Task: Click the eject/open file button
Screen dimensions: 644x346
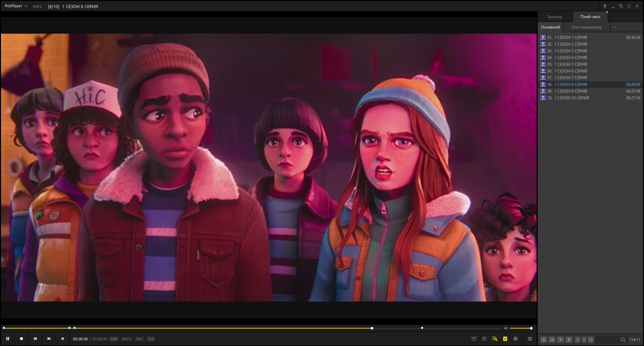Action: (x=63, y=339)
